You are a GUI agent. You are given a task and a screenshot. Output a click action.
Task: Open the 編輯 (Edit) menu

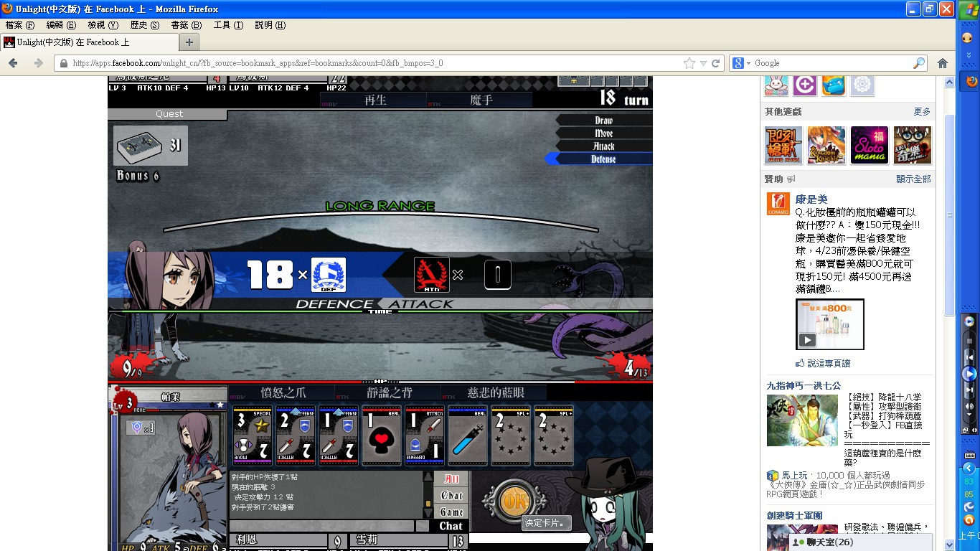pyautogui.click(x=61, y=25)
